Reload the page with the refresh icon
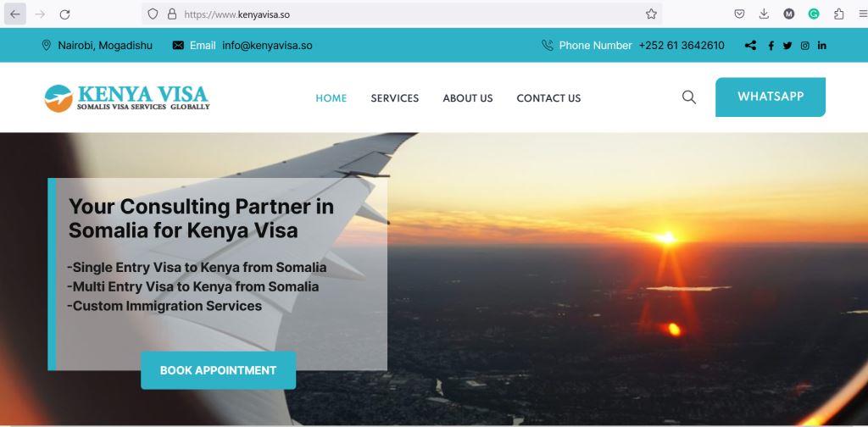Viewport: 868px width, 427px height. 64,14
